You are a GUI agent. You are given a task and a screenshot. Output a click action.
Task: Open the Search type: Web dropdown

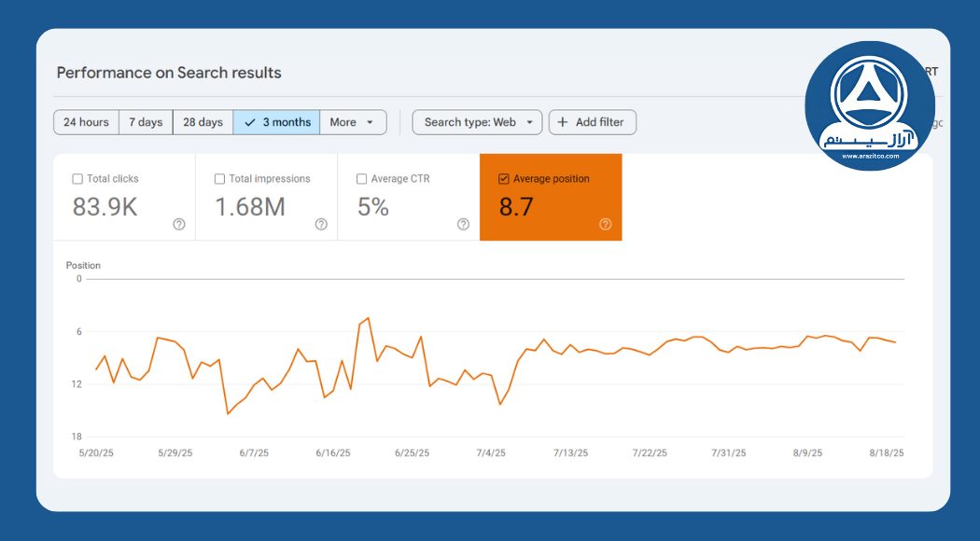point(477,122)
